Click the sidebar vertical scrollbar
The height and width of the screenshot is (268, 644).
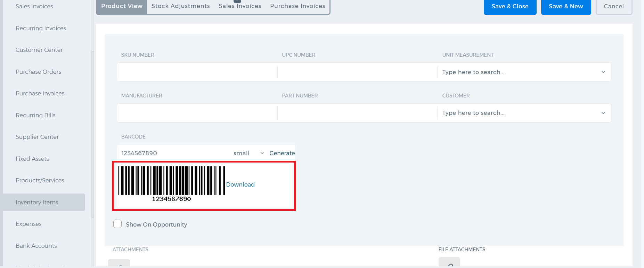[92, 134]
